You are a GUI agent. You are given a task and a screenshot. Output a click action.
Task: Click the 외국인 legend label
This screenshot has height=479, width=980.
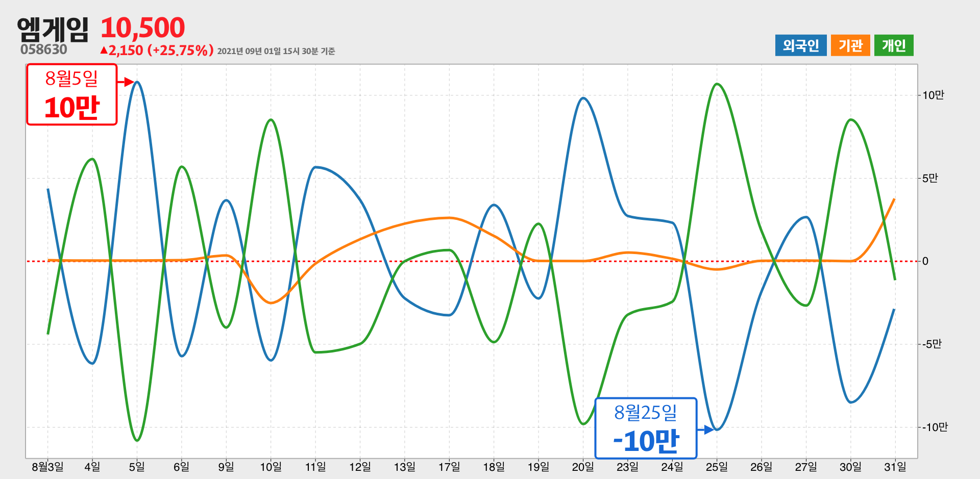pyautogui.click(x=801, y=45)
